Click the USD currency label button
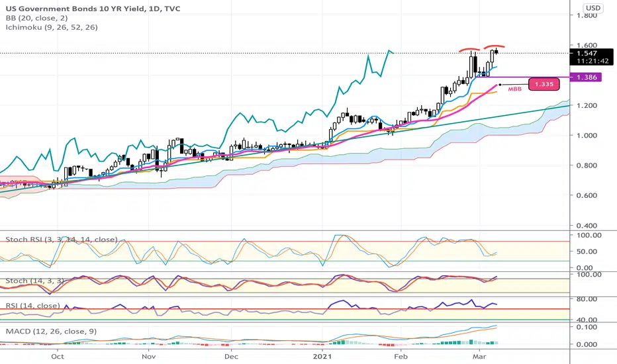617x364 pixels. pos(593,8)
